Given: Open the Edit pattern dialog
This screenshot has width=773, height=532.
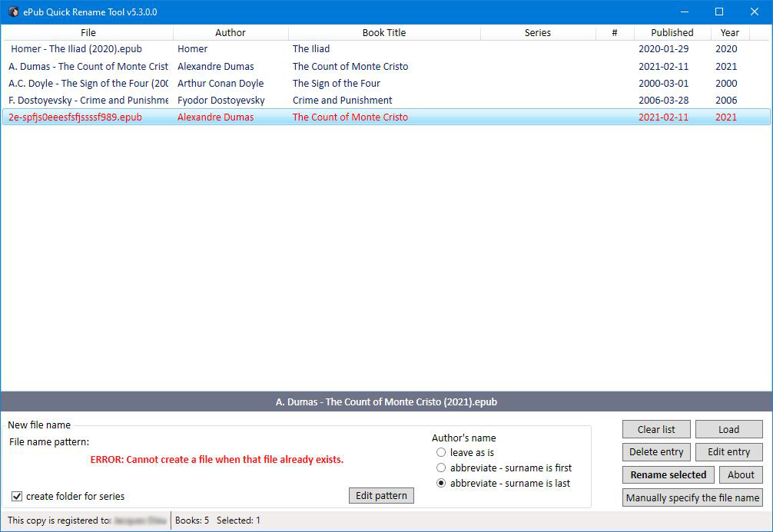Looking at the screenshot, I should (x=381, y=496).
